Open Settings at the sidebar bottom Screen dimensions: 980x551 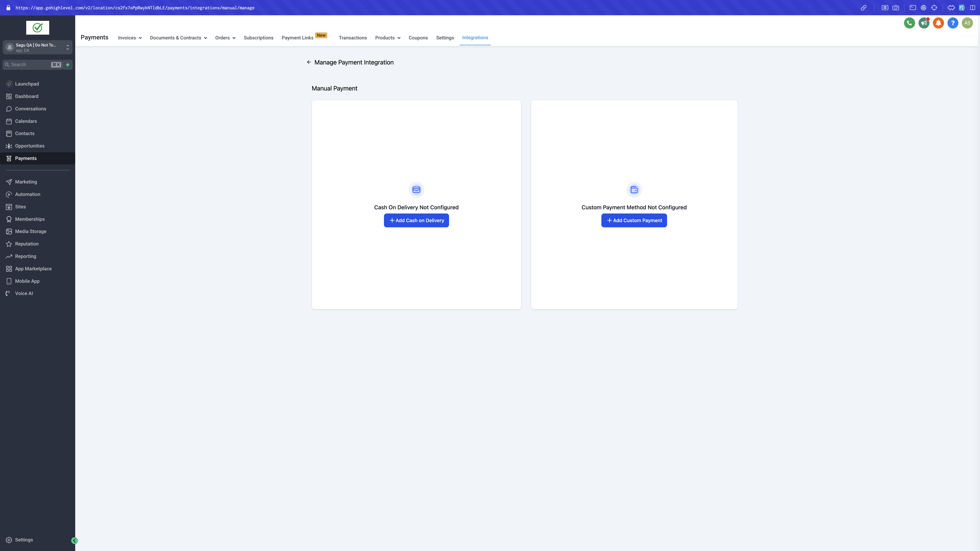[x=24, y=540]
